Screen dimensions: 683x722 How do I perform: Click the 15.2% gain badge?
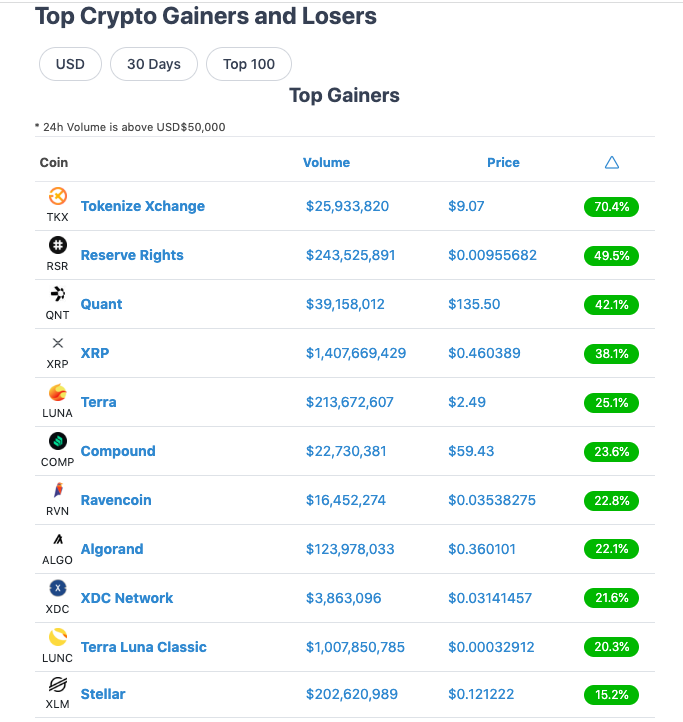click(611, 695)
